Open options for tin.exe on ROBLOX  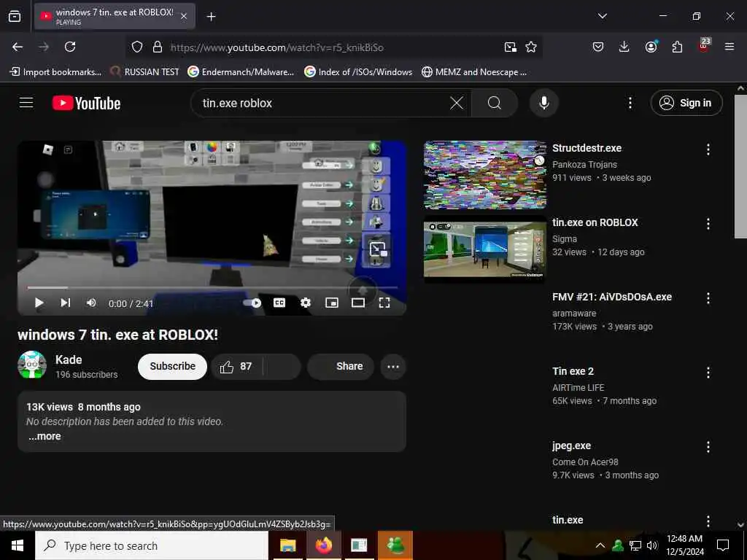(x=708, y=224)
